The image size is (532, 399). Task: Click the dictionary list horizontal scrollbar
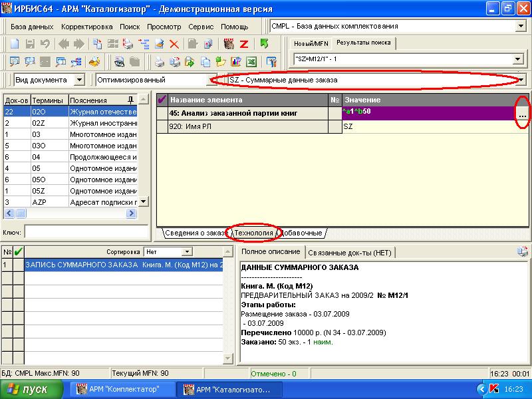coord(70,213)
